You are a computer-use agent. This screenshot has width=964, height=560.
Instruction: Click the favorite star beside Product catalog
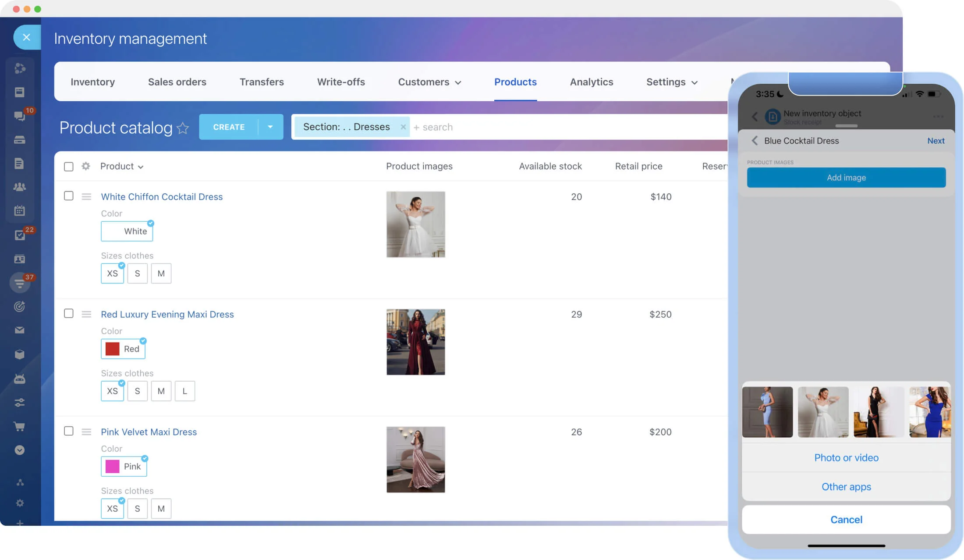coord(183,128)
